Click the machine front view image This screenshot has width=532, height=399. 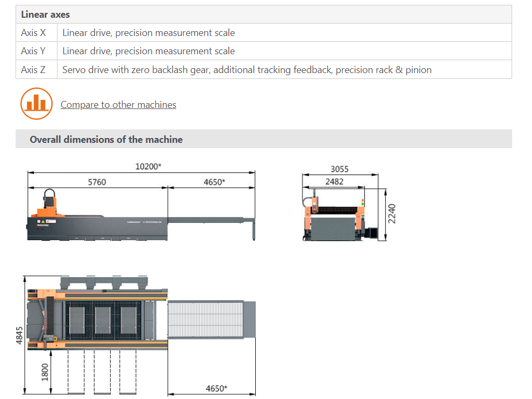340,215
